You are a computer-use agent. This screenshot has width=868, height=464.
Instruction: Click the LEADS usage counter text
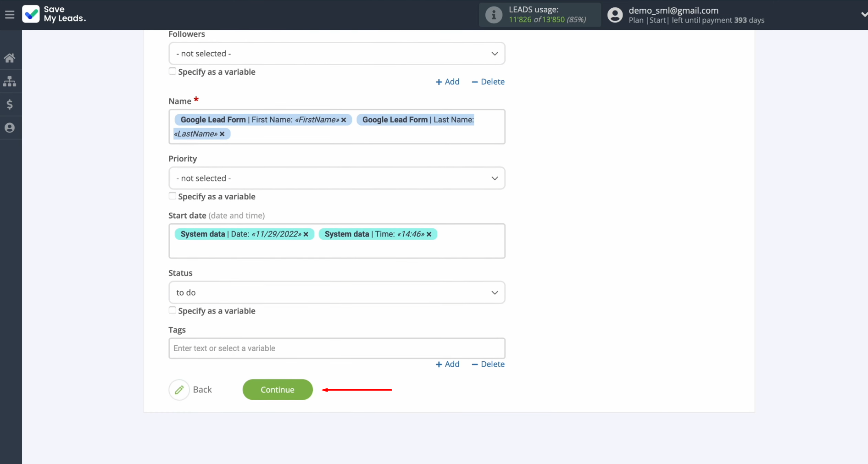547,20
